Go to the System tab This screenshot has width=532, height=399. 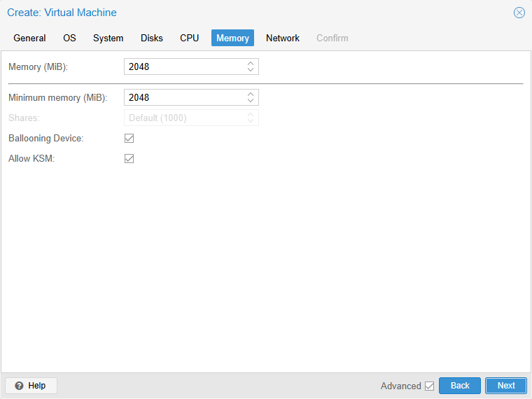pos(108,38)
